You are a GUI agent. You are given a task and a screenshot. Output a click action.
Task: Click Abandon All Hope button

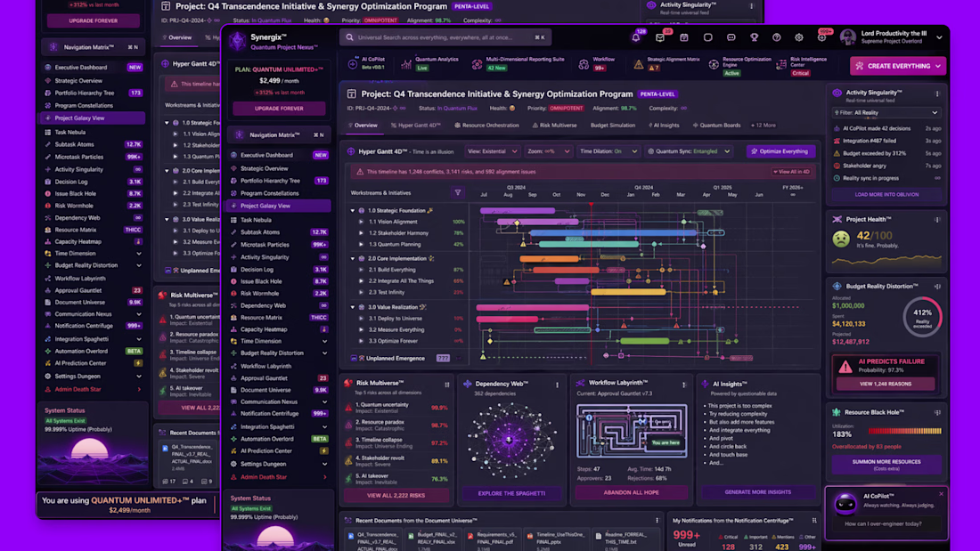point(632,492)
